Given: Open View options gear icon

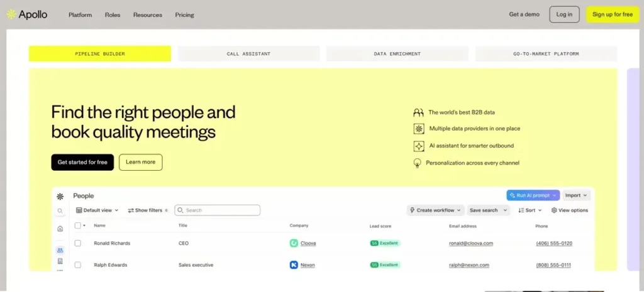Looking at the screenshot, I should click(554, 210).
